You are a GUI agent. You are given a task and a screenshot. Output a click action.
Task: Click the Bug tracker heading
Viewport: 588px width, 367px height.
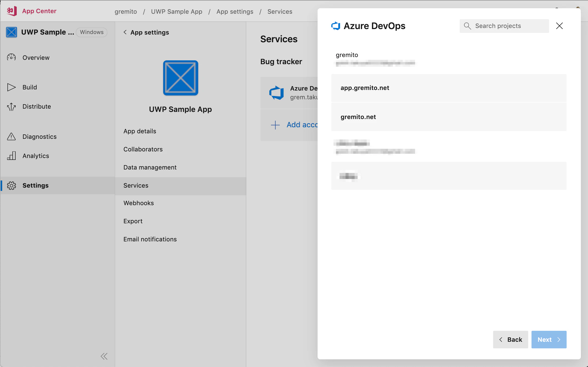[x=281, y=61]
